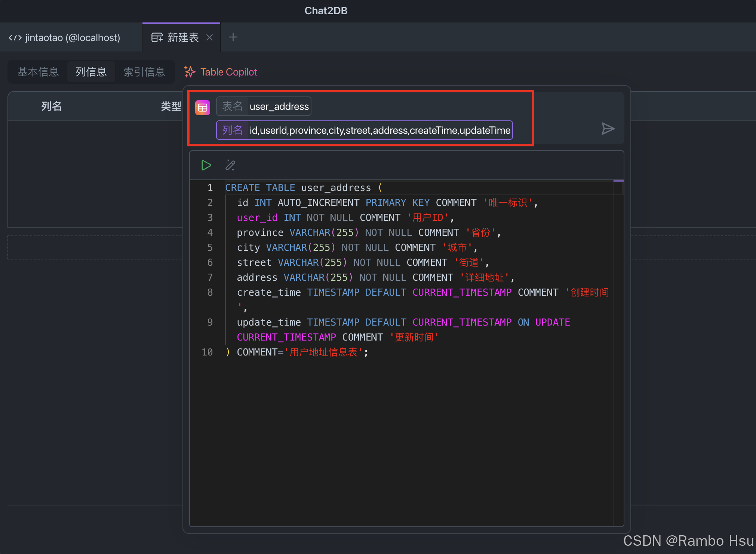Open the 基本信息 tab
The height and width of the screenshot is (554, 756).
tap(38, 72)
